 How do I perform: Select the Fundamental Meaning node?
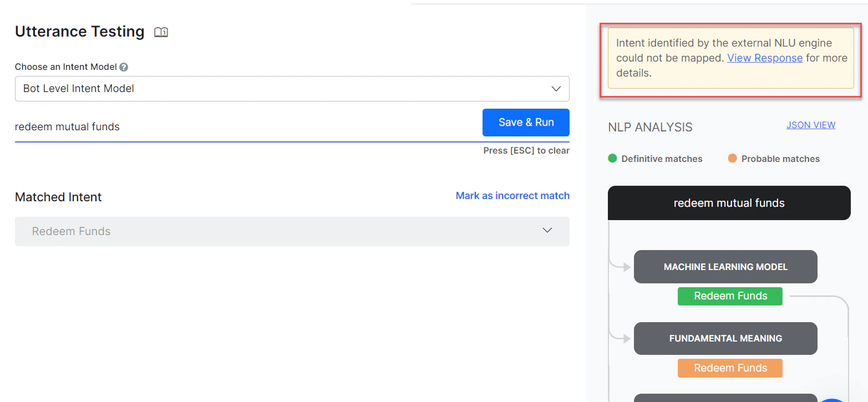click(x=725, y=338)
